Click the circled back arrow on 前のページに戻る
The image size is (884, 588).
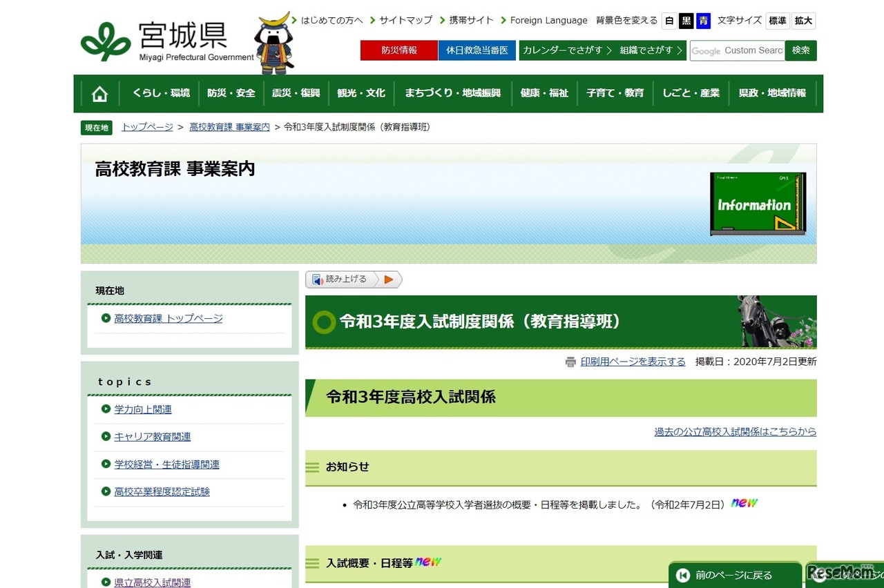tap(682, 574)
